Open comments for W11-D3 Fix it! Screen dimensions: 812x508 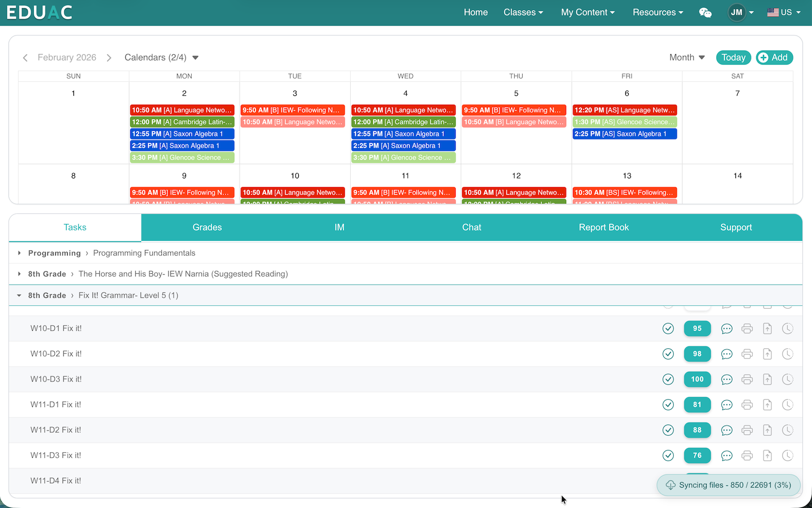[727, 456]
